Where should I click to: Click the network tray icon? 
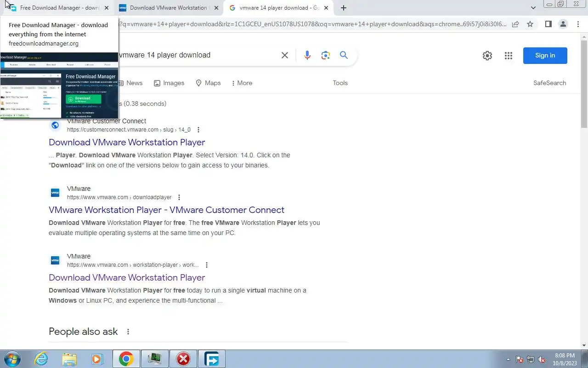click(531, 359)
